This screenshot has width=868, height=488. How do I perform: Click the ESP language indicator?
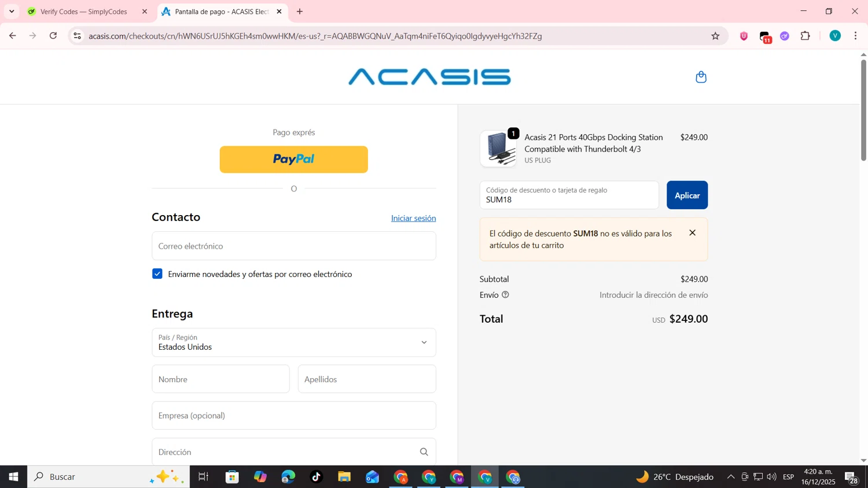point(789,477)
